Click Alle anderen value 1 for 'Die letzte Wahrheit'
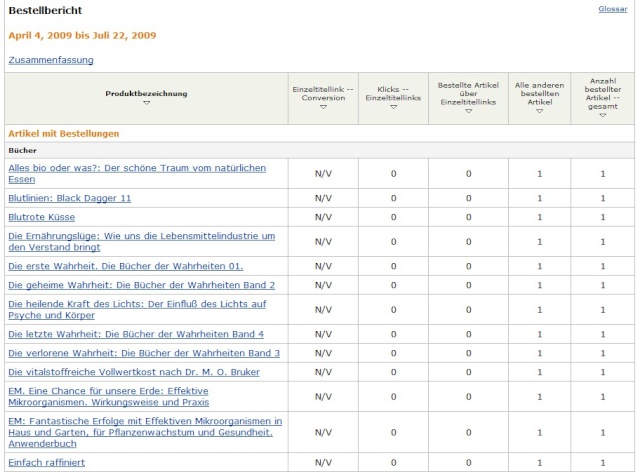Viewport: 640px width, 472px height. (540, 334)
